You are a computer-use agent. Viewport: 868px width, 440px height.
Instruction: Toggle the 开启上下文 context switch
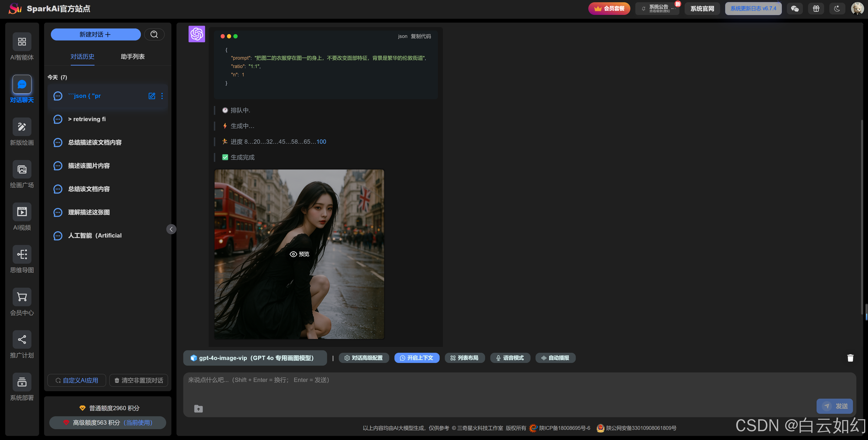[417, 358]
